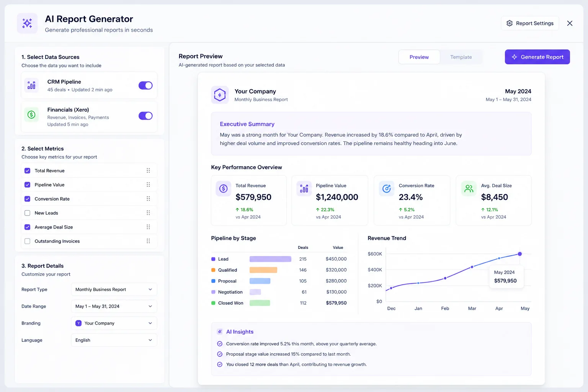The image size is (588, 392).
Task: Switch to the Template tab
Action: click(x=461, y=57)
